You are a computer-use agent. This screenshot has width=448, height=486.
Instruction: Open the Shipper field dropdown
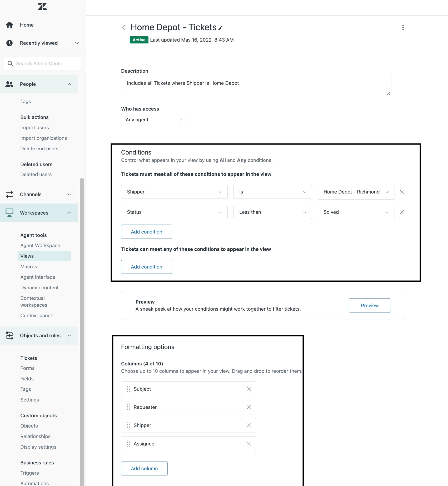(x=174, y=192)
